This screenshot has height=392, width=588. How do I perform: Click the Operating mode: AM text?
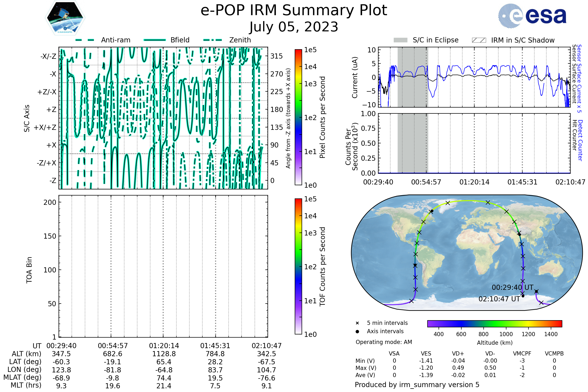[384, 342]
